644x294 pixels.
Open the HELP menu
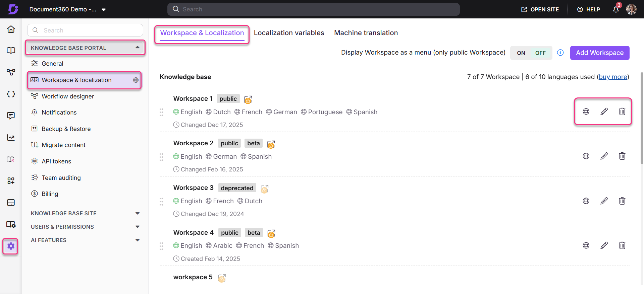pos(589,9)
